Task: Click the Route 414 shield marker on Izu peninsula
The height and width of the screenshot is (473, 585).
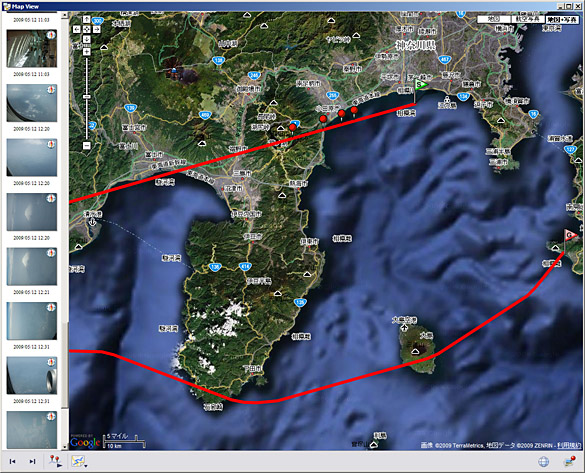Action: tap(245, 266)
